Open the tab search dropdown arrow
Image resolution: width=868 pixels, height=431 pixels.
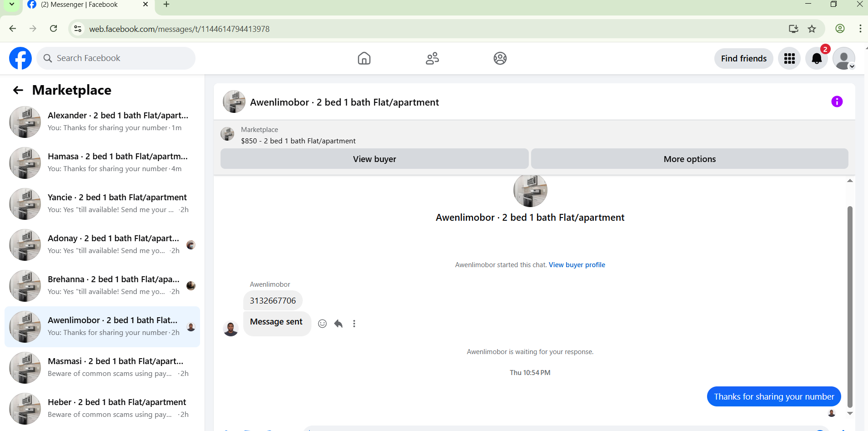coord(12,5)
